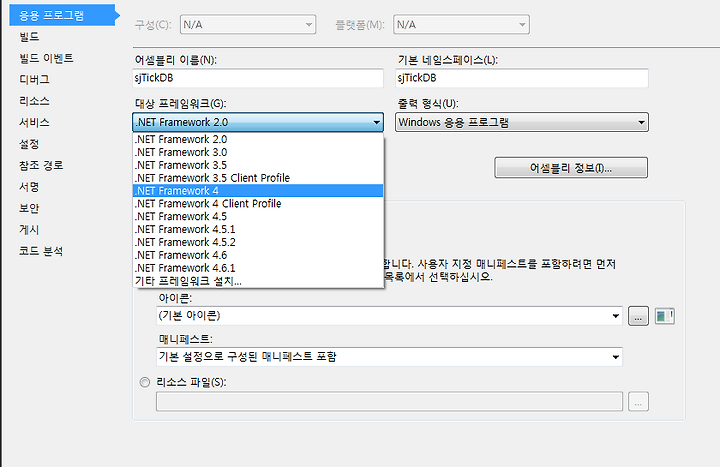
Task: Choose .NET Framework 4.5.1 option
Action: tap(258, 229)
